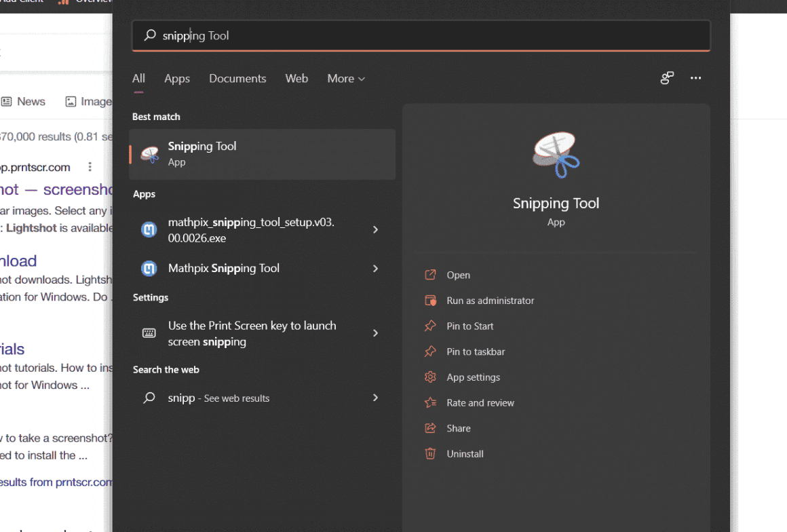
Task: Click the keyboard icon beside screen snipping setting
Action: coord(149,332)
